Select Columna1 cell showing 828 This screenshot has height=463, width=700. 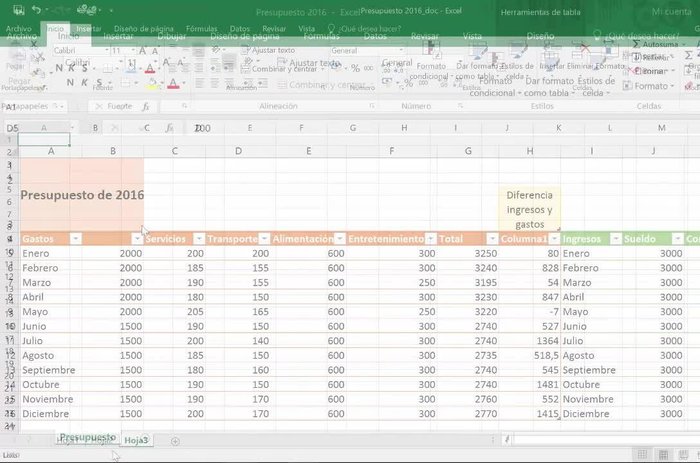(x=529, y=268)
